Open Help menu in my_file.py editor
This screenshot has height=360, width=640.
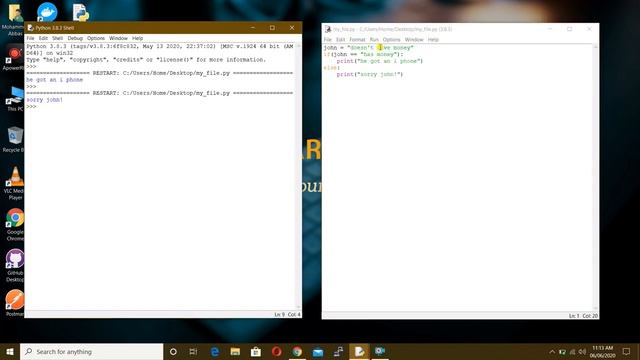433,40
